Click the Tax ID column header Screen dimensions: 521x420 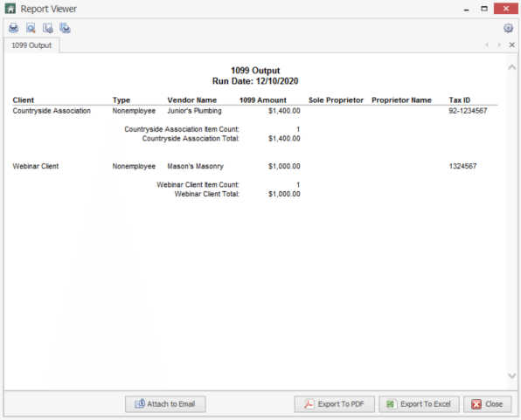tap(459, 100)
